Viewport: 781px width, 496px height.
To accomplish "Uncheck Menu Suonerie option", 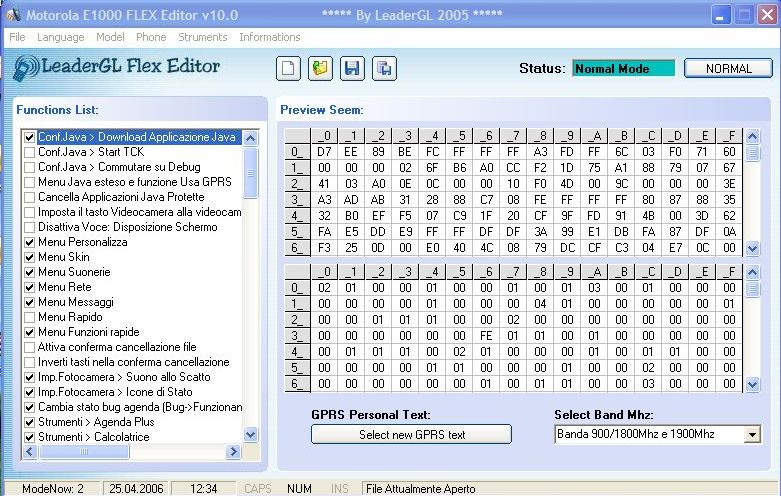I will pos(29,272).
